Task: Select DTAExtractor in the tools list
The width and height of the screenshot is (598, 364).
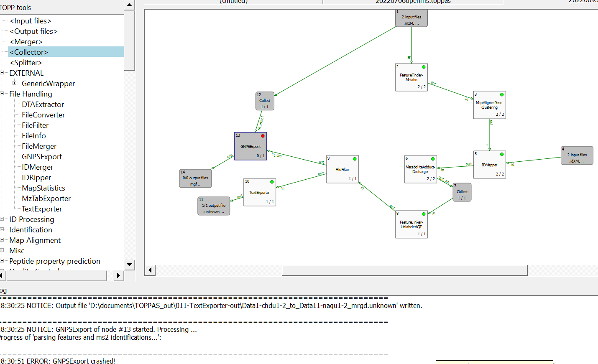Action: point(43,104)
